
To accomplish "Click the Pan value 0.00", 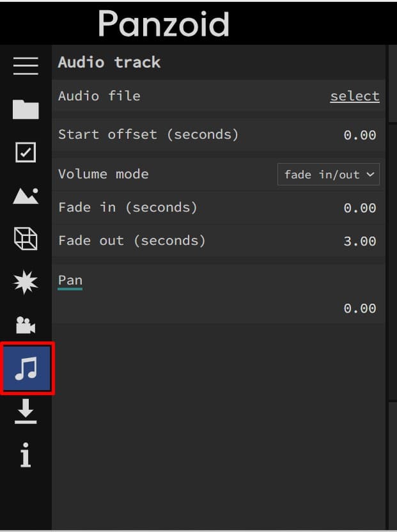I will coord(360,308).
